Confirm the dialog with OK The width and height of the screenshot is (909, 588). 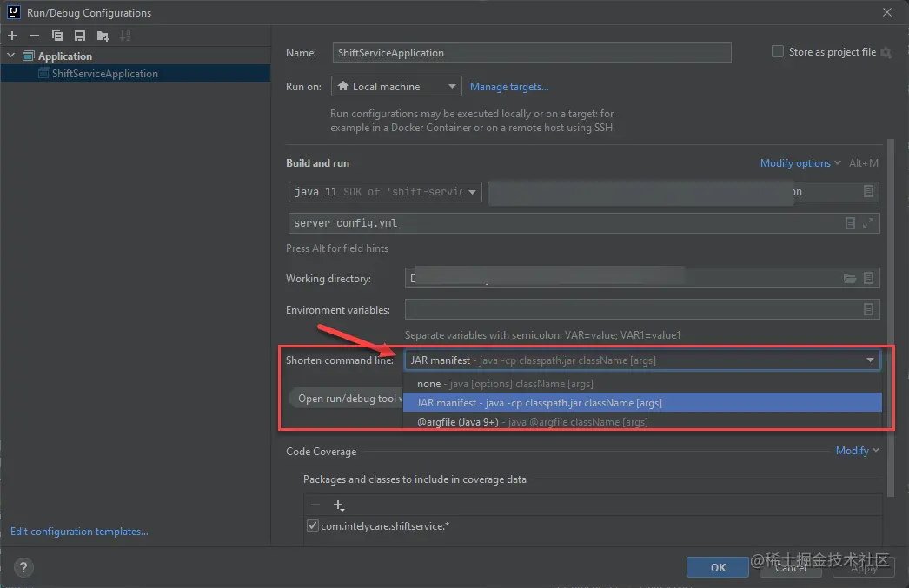718,567
